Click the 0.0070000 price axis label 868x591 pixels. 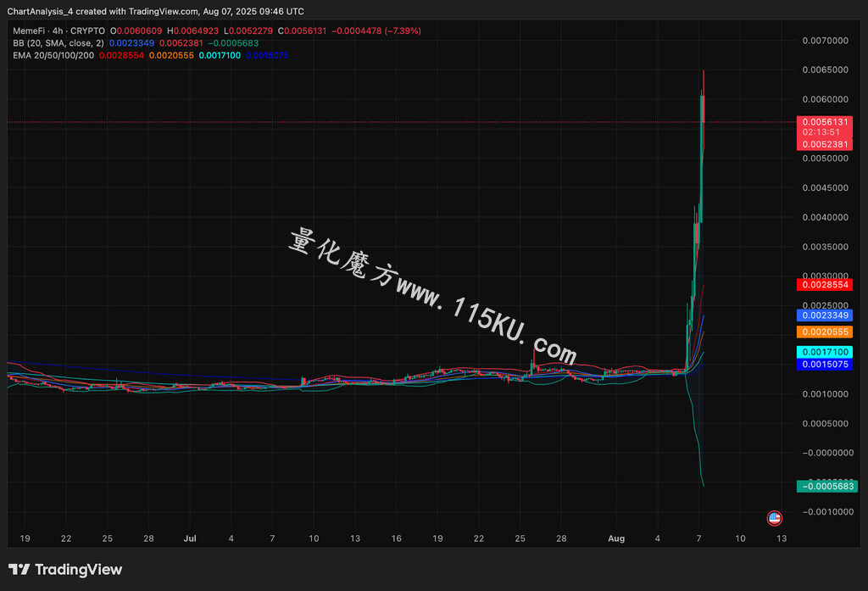[x=826, y=41]
